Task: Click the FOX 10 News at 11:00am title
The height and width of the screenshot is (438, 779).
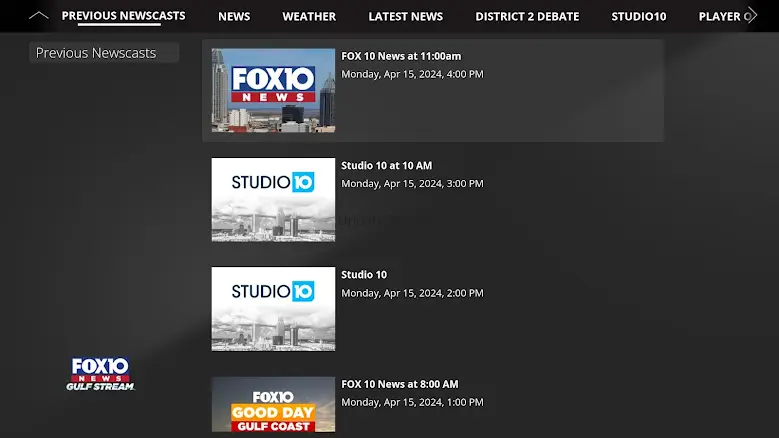Action: tap(401, 56)
